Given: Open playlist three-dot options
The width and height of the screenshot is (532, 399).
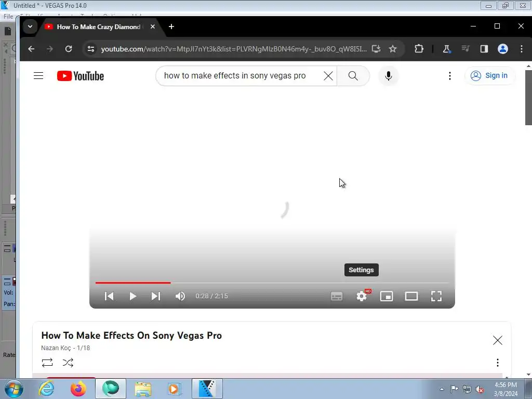Looking at the screenshot, I should coord(497,362).
